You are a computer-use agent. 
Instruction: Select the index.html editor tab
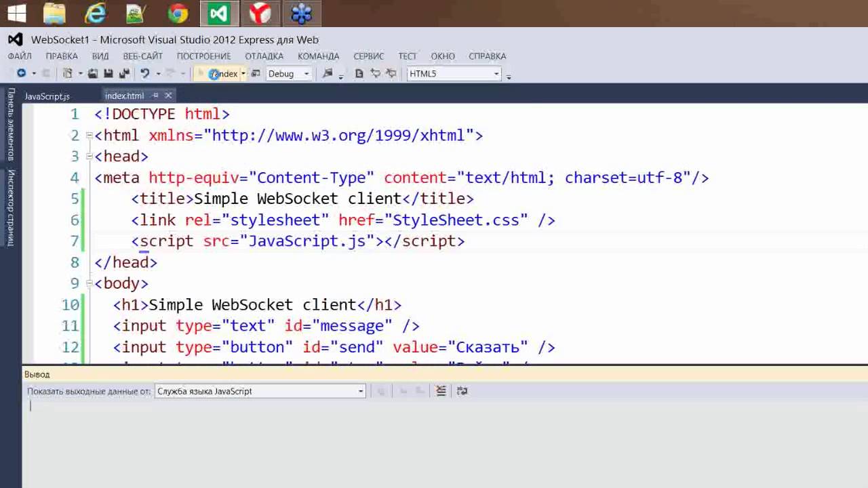tap(124, 96)
